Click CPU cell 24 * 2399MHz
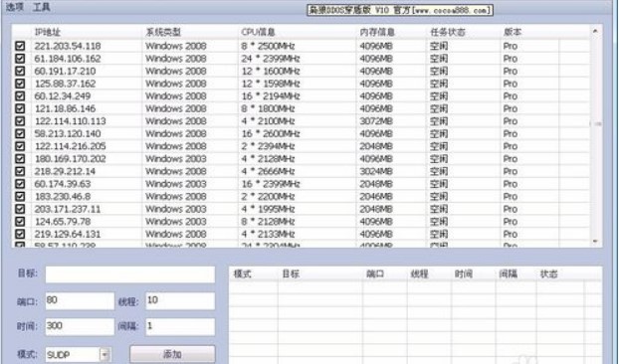 pyautogui.click(x=271, y=59)
